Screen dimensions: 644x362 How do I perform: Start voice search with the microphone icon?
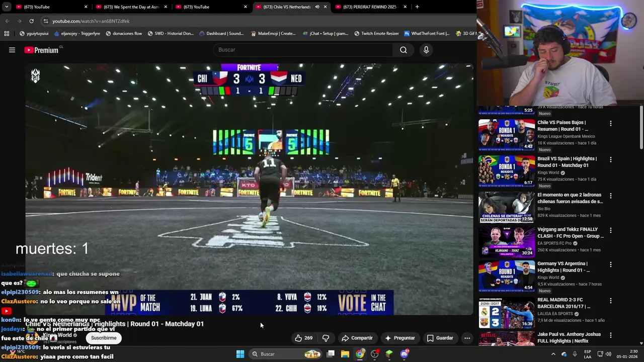click(x=426, y=50)
